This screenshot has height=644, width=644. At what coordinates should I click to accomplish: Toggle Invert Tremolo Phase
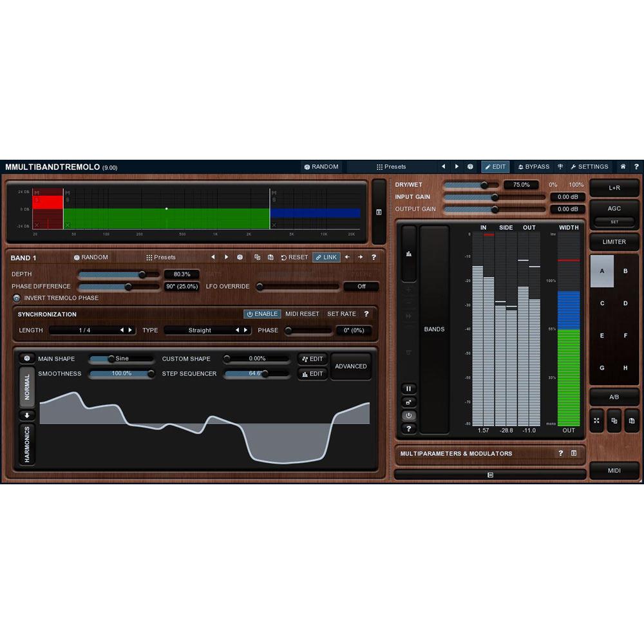[17, 298]
